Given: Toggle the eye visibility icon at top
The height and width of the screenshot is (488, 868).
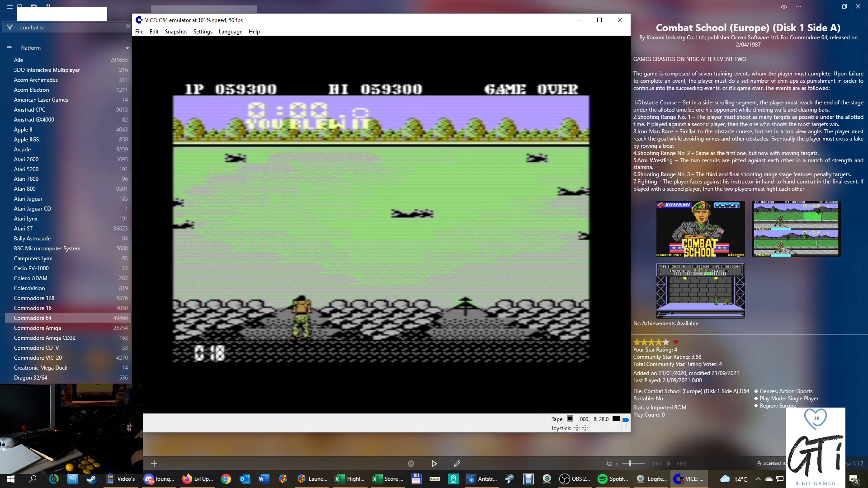Looking at the screenshot, I should [784, 7].
